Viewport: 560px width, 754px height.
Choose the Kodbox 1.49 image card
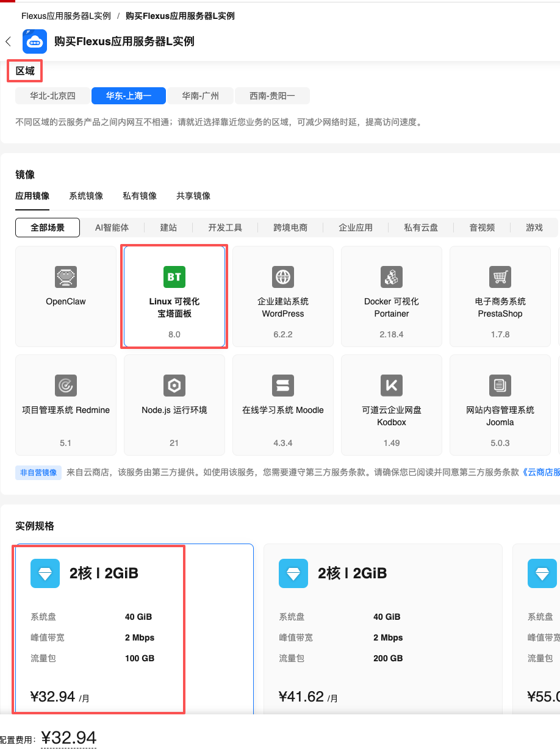[392, 405]
